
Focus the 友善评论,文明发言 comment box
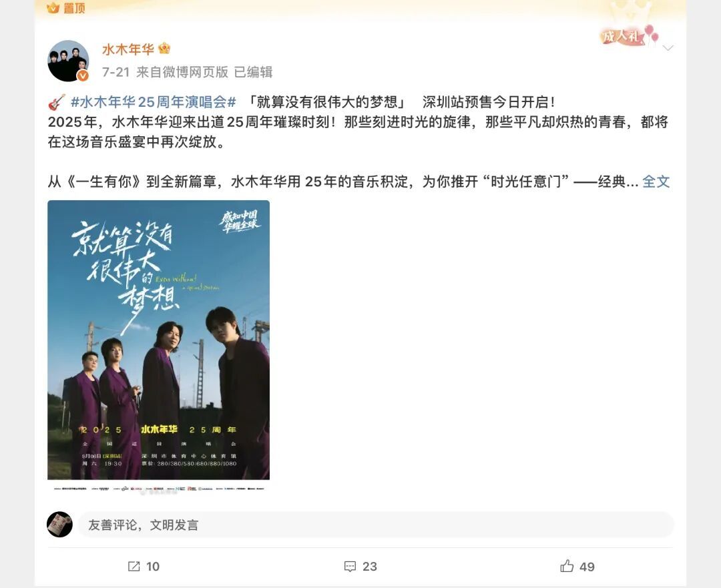(375, 525)
